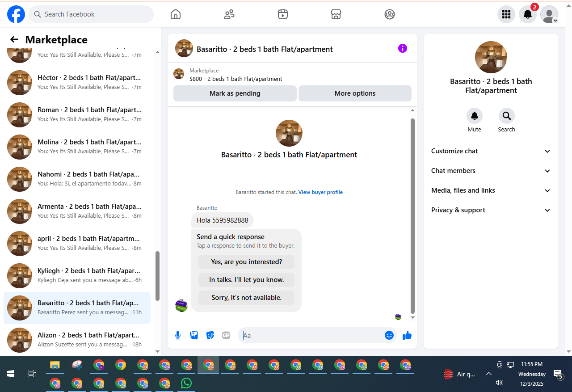Screen dimensions: 572x392
Task: Search in conversation with the magnifier icon
Action: (507, 116)
